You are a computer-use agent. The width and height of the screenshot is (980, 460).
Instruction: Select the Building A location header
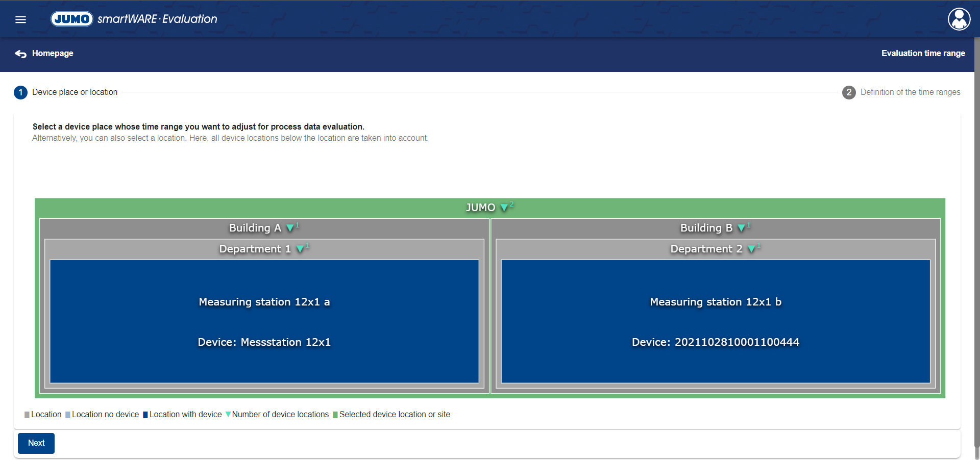point(254,228)
